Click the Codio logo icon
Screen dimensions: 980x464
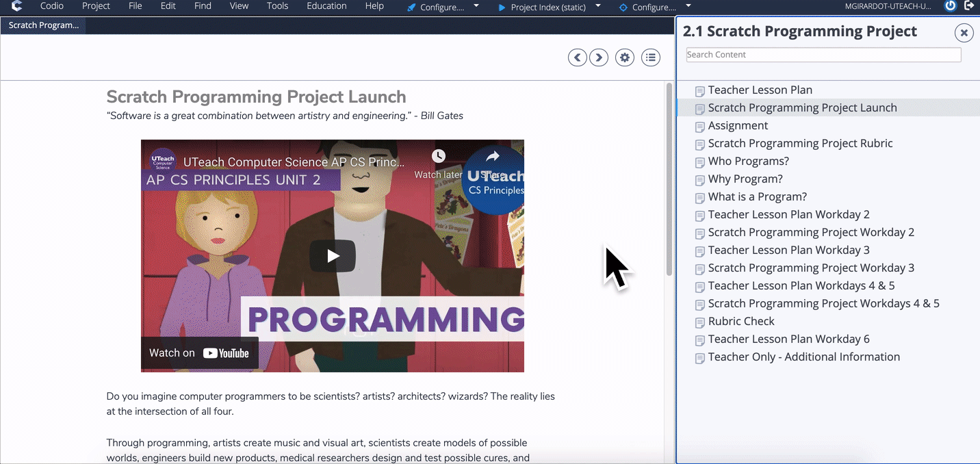click(x=16, y=6)
